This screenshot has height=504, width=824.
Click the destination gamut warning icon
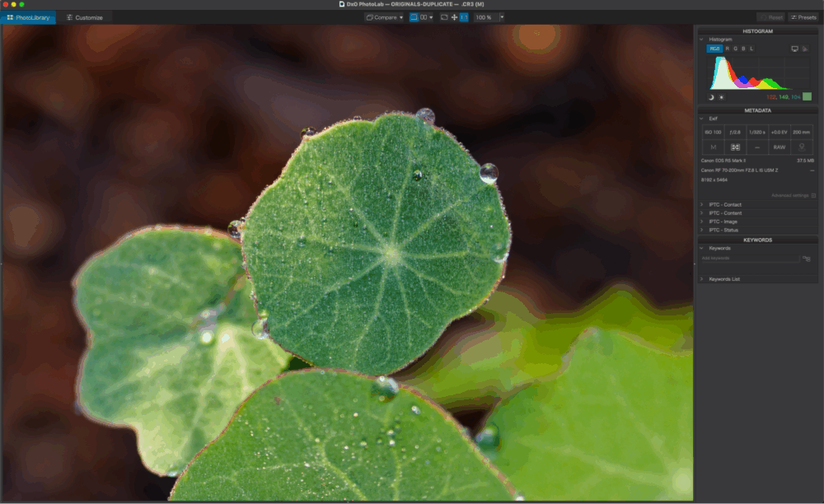coord(805,49)
